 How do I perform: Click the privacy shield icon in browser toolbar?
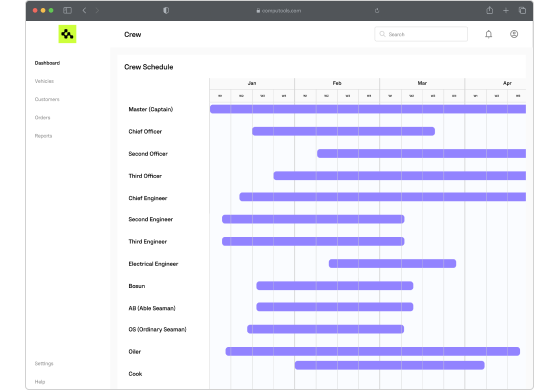pyautogui.click(x=166, y=10)
